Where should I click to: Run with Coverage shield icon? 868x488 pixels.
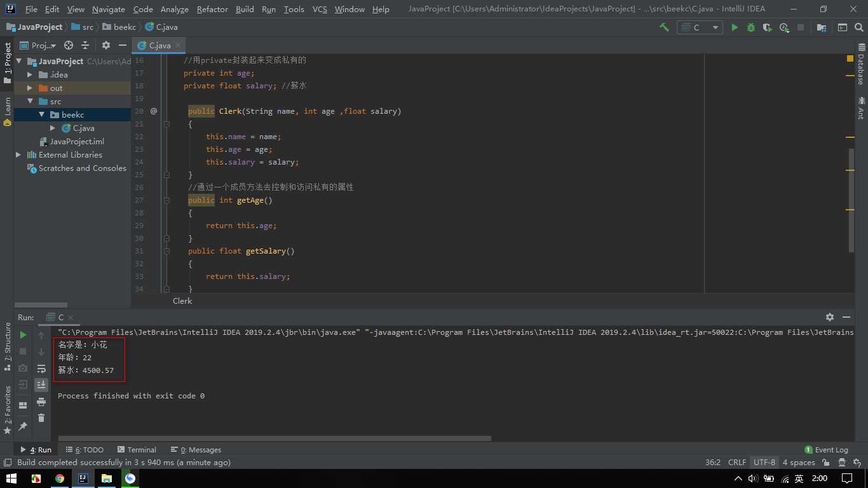coord(768,27)
